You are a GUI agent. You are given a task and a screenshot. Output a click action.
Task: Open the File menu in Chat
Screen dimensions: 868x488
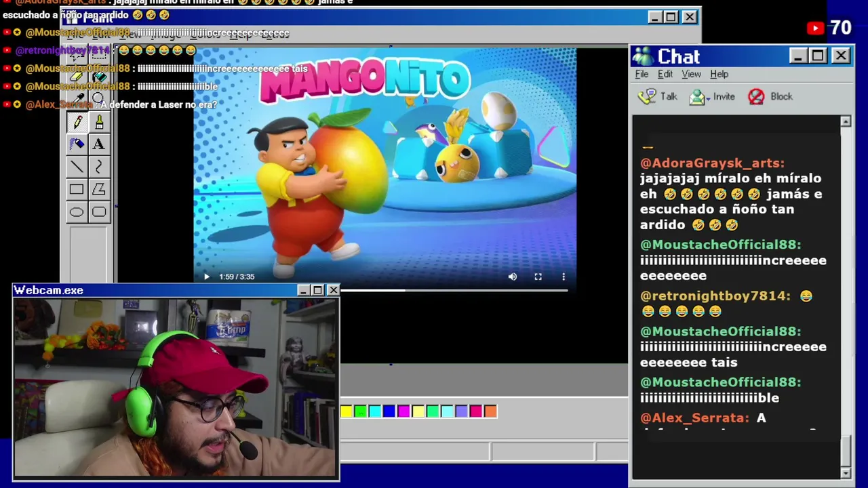pos(642,74)
